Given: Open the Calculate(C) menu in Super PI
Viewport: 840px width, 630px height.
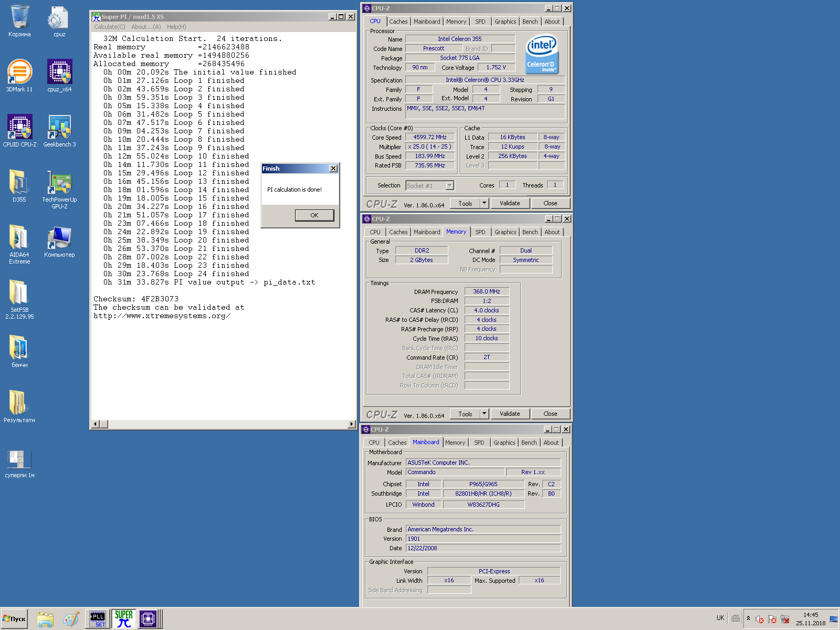Looking at the screenshot, I should click(x=110, y=27).
